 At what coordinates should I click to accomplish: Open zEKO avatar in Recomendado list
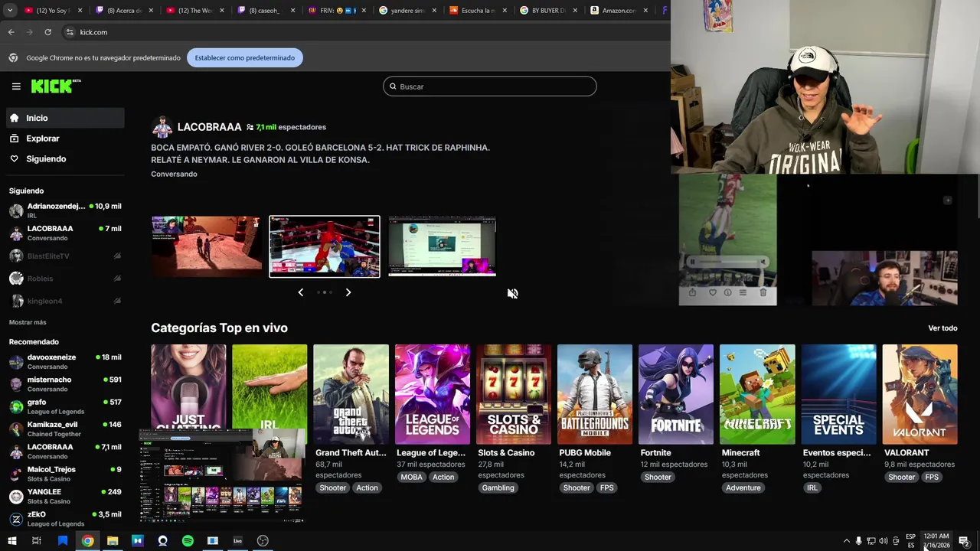tap(16, 519)
